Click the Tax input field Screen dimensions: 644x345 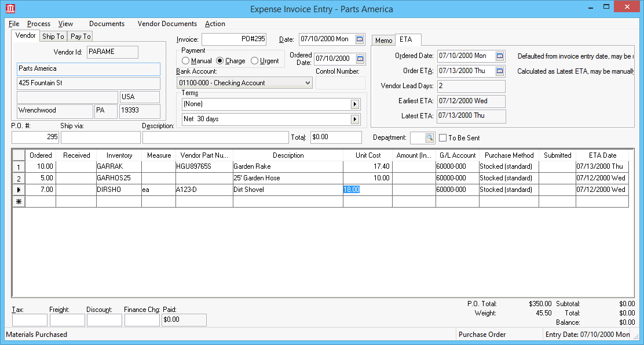pyautogui.click(x=30, y=320)
